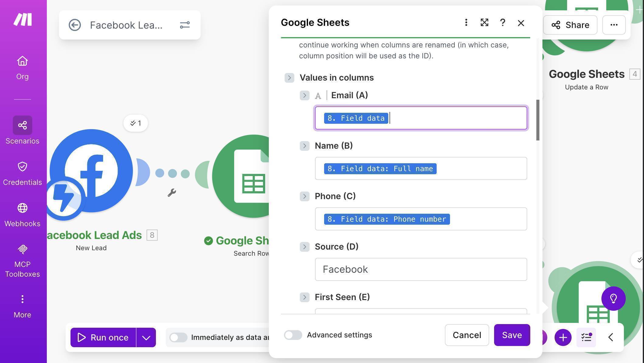Expand the Values in columns section
This screenshot has height=363, width=644.
pos(289,78)
